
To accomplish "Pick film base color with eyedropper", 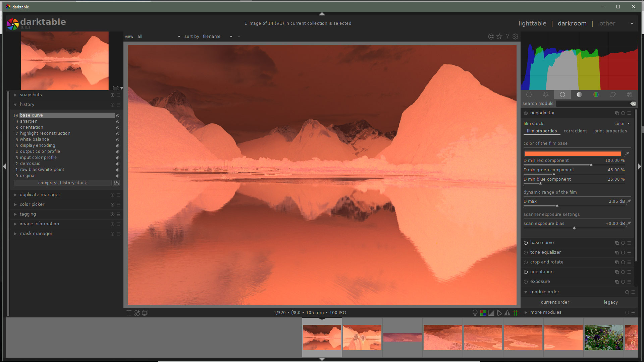I will coord(627,154).
